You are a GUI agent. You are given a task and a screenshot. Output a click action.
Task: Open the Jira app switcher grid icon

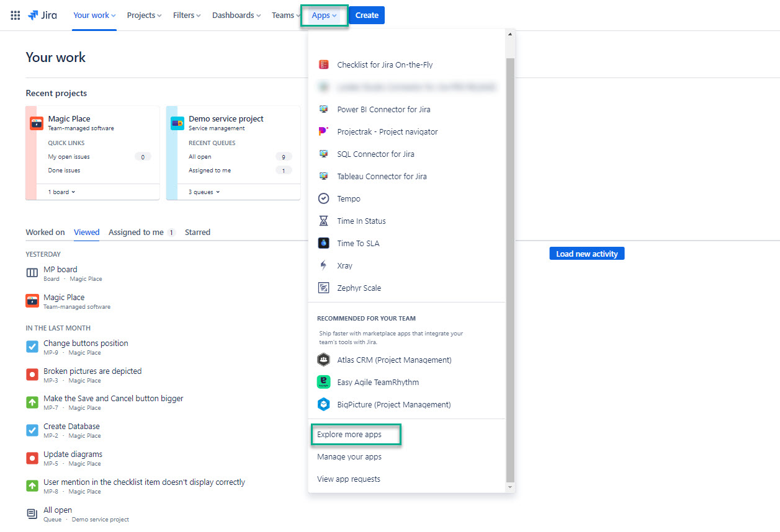14,15
